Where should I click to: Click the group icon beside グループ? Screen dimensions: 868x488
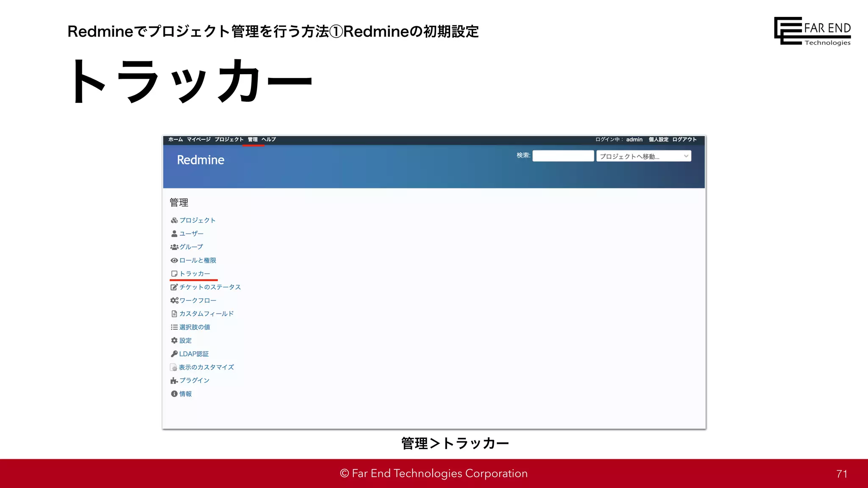coord(174,247)
